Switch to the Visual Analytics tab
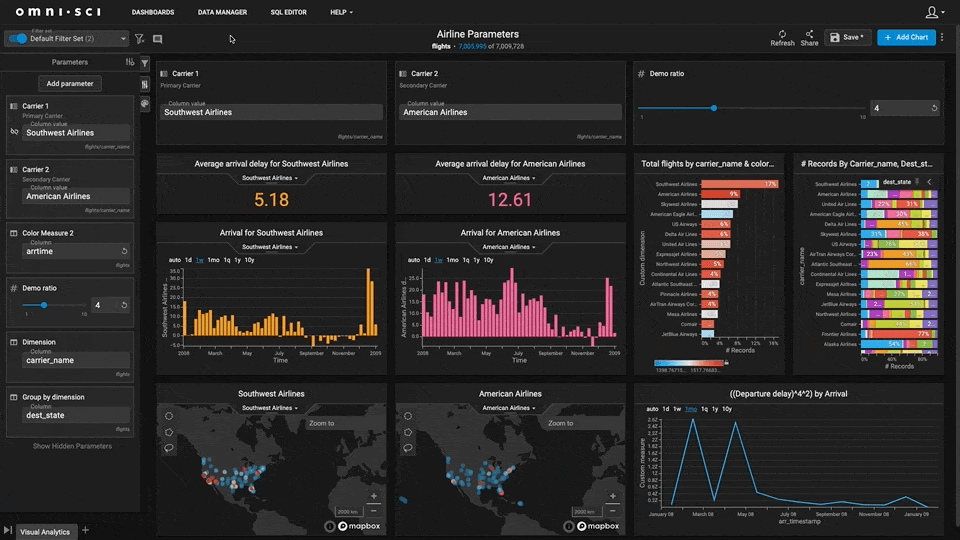 point(45,531)
